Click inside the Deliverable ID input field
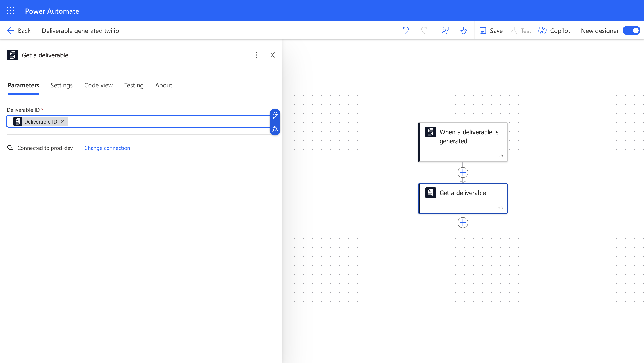 [x=167, y=121]
